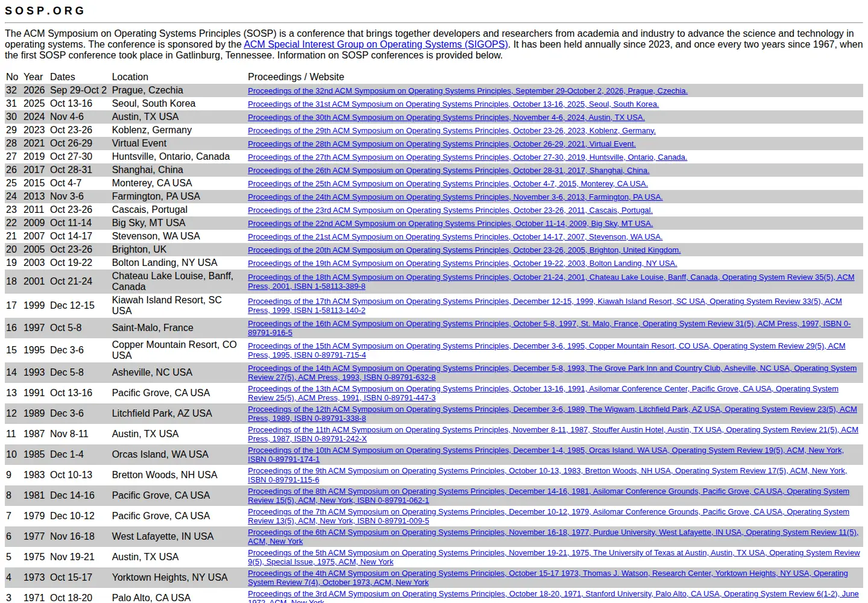Image resolution: width=868 pixels, height=603 pixels.
Task: Click the 'Location' column header
Action: tap(130, 77)
